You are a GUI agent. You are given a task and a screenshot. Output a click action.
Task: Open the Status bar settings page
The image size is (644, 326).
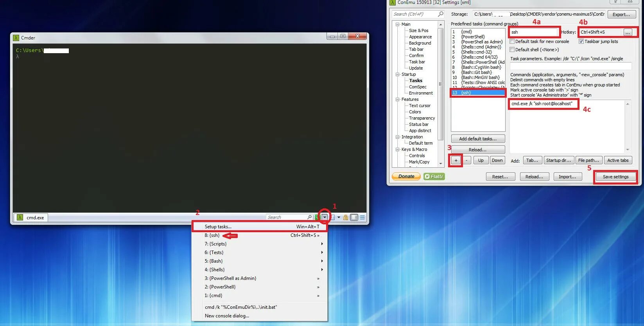point(419,124)
